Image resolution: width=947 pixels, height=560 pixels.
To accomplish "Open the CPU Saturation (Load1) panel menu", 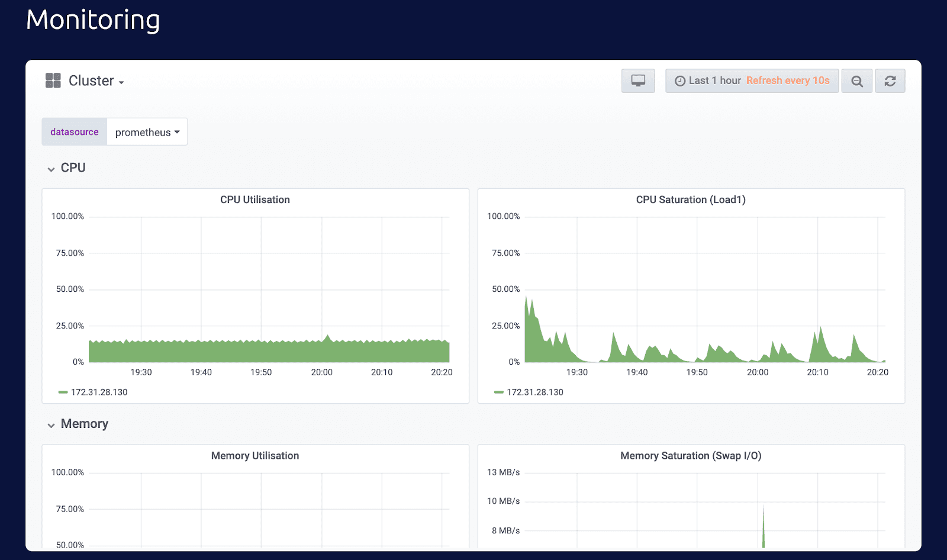I will [x=691, y=199].
